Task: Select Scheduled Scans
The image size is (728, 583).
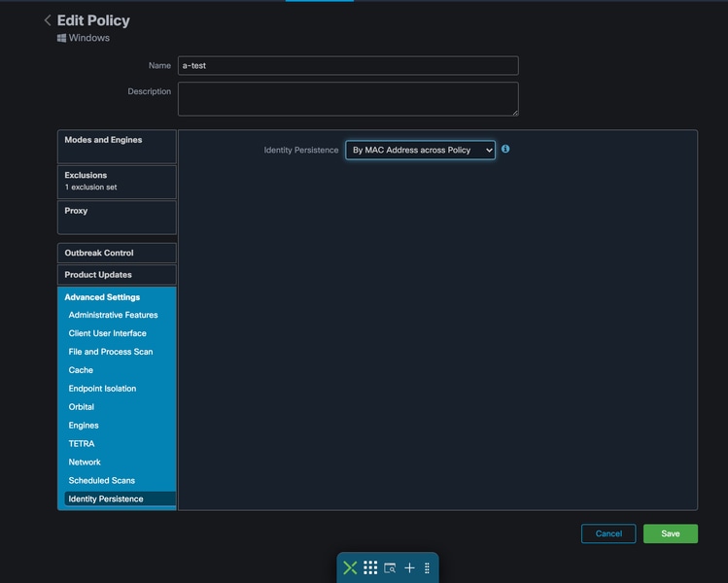Action: coord(102,480)
